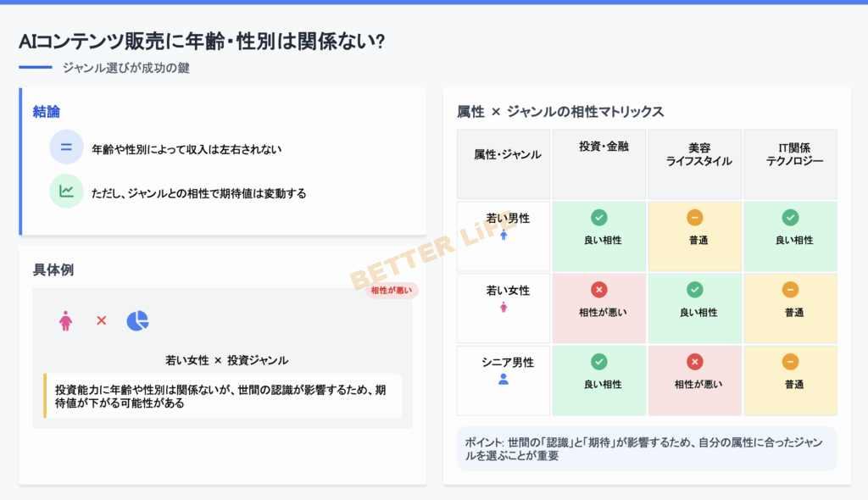Screen dimensions: 868x500
Task: Select the IT関係 テクノロジー column header
Action: (791, 154)
